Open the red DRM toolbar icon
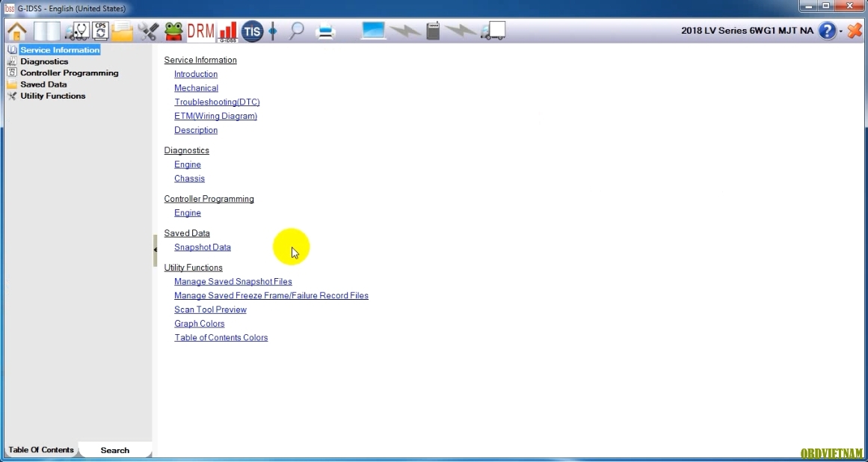Screen dimensions: 868x462 (x=200, y=31)
